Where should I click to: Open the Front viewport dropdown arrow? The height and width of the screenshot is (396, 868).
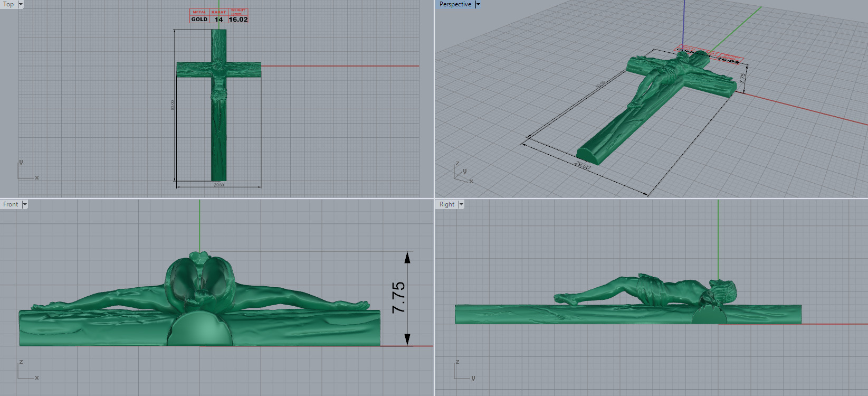click(x=25, y=204)
